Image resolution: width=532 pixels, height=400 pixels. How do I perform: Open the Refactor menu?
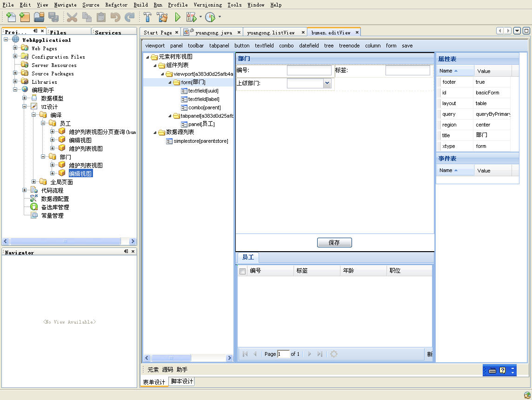(116, 5)
